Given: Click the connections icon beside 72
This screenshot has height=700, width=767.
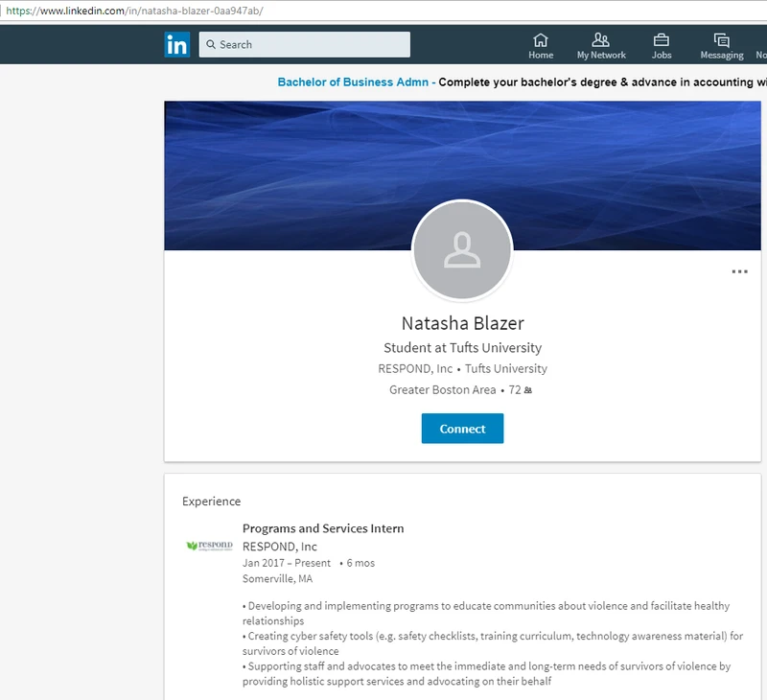Looking at the screenshot, I should 528,390.
